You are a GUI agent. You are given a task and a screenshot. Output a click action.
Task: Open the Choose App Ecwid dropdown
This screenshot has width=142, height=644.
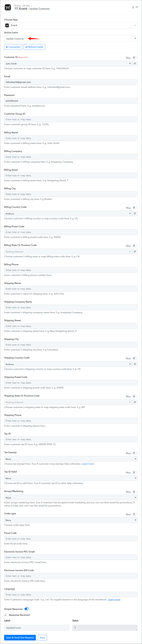tap(71, 25)
